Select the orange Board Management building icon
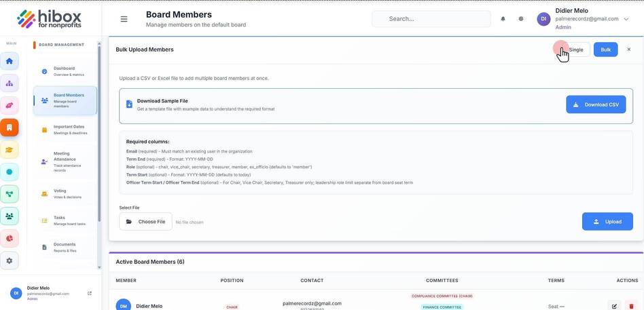Viewport: 644px width, 310px height. [x=10, y=128]
